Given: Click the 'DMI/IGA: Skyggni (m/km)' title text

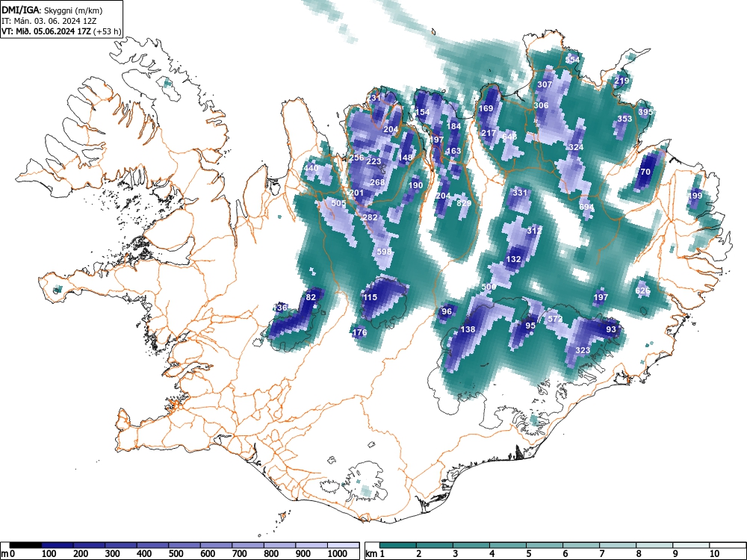Looking at the screenshot, I should [x=52, y=10].
